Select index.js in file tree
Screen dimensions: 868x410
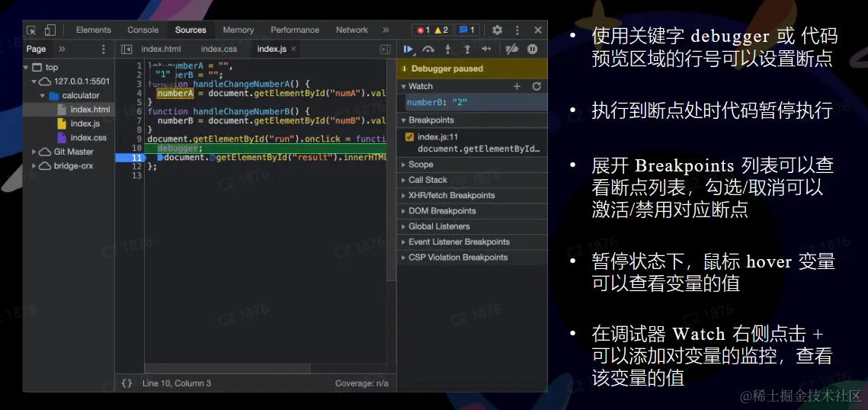pos(85,123)
